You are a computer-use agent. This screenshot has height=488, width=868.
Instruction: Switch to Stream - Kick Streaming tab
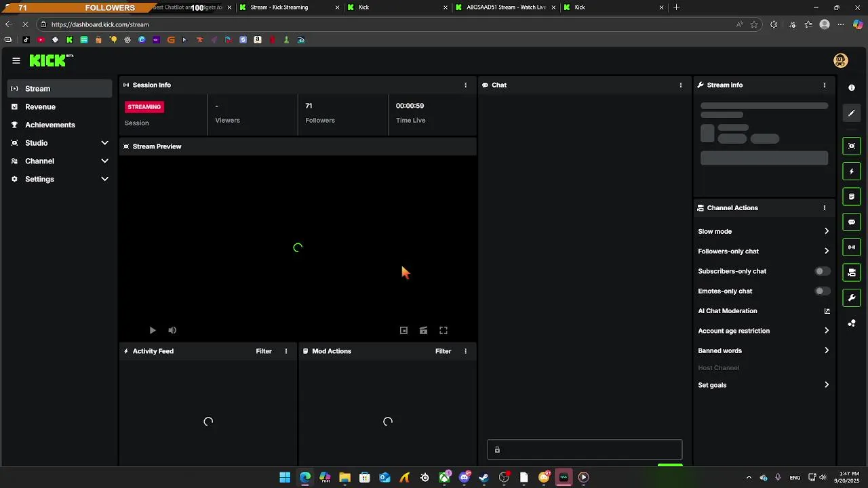(x=288, y=7)
